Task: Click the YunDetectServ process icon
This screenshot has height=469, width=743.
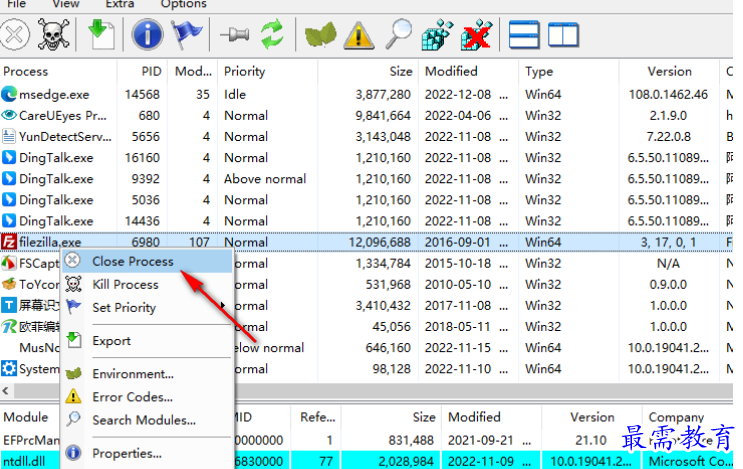Action: point(9,136)
